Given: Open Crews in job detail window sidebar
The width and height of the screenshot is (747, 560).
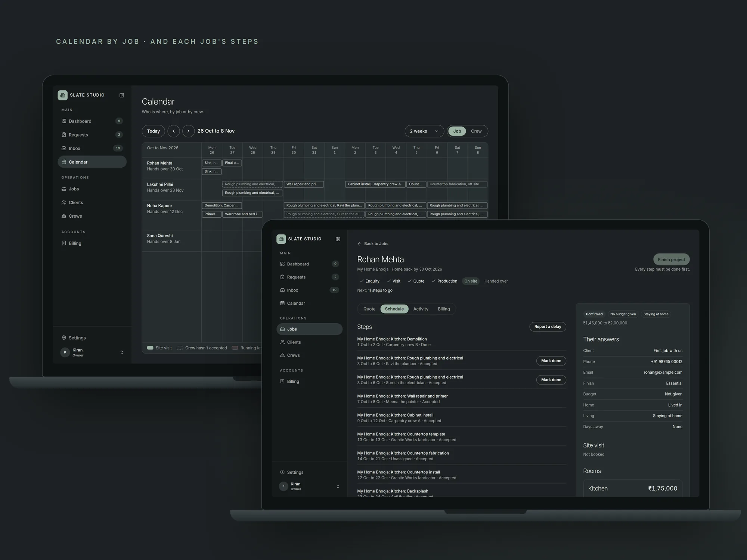Looking at the screenshot, I should 309,355.
